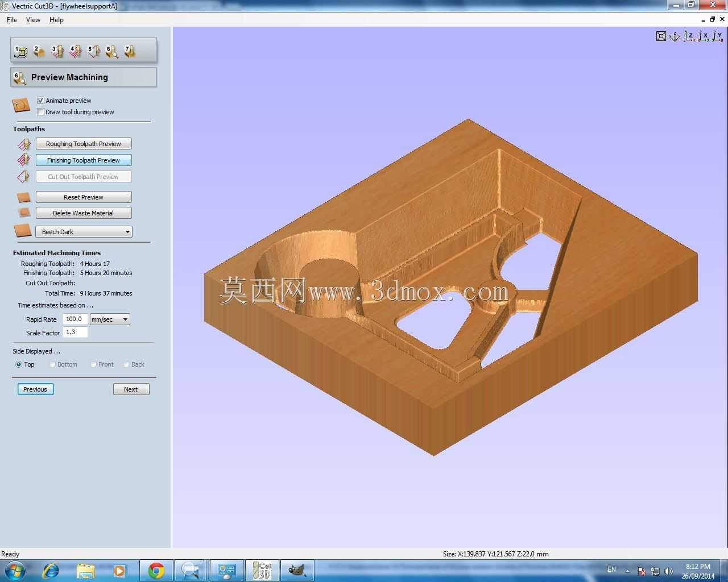The width and height of the screenshot is (728, 582).
Task: Click Finishing Toolpath Preview button
Action: [84, 160]
